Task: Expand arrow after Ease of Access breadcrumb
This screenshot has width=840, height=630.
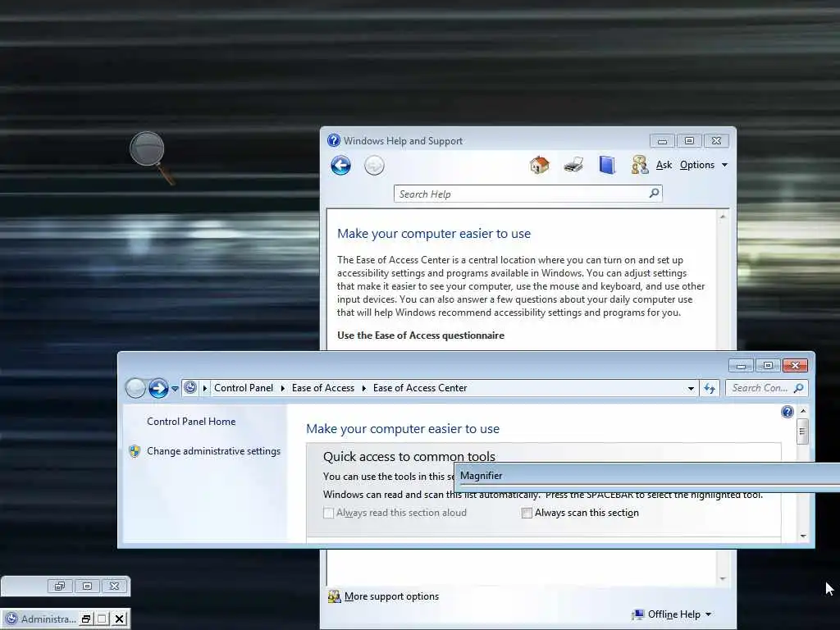Action: (x=363, y=388)
